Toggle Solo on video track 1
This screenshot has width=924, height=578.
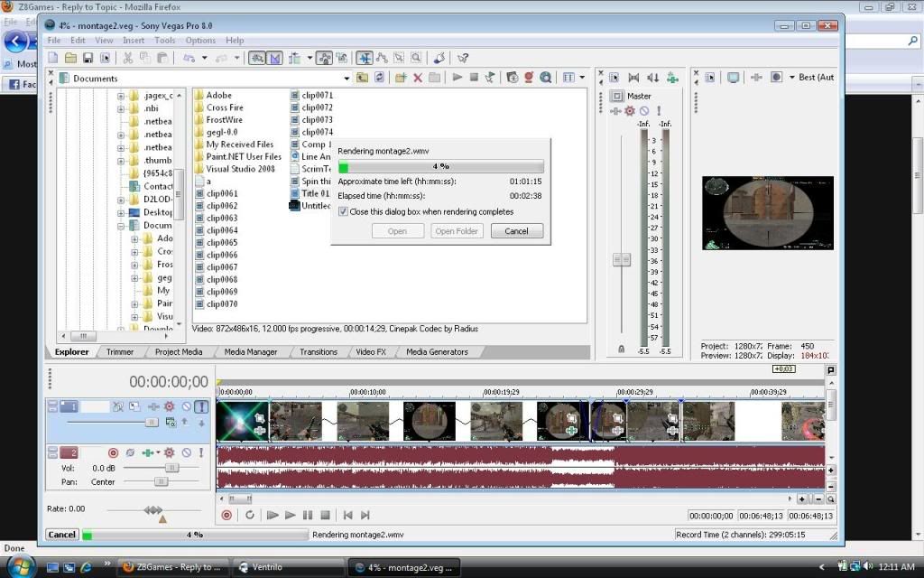point(201,407)
